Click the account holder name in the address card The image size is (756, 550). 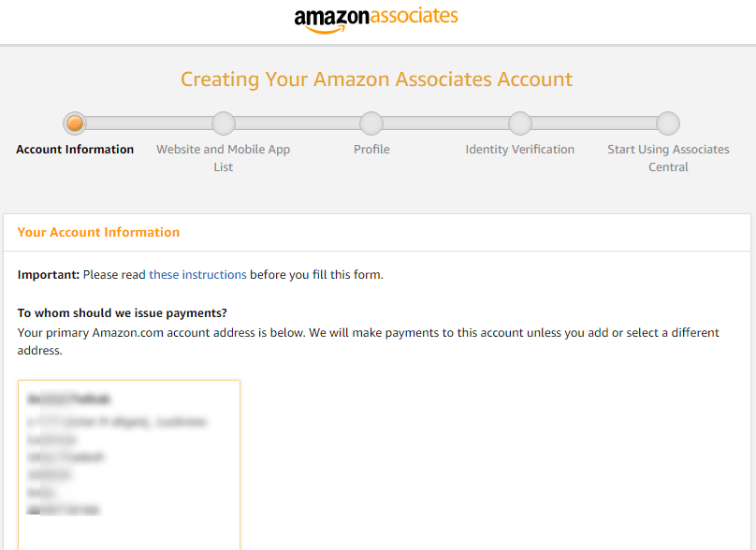point(70,398)
